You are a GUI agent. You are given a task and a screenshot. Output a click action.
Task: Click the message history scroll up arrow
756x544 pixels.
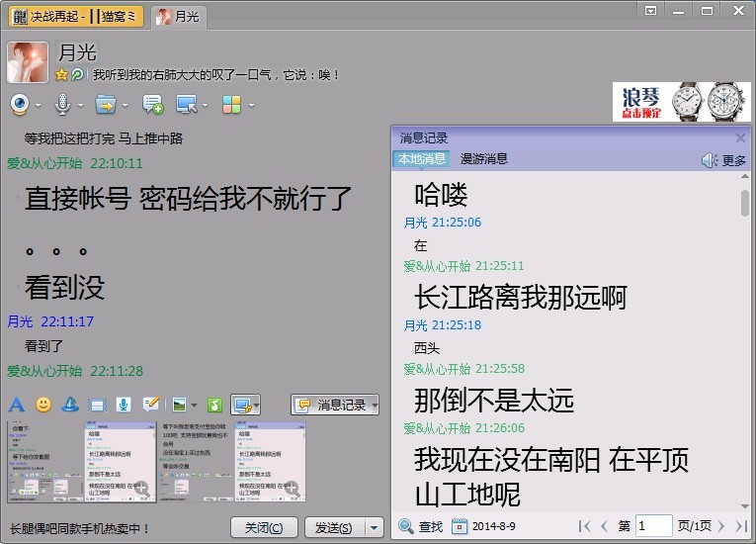744,177
